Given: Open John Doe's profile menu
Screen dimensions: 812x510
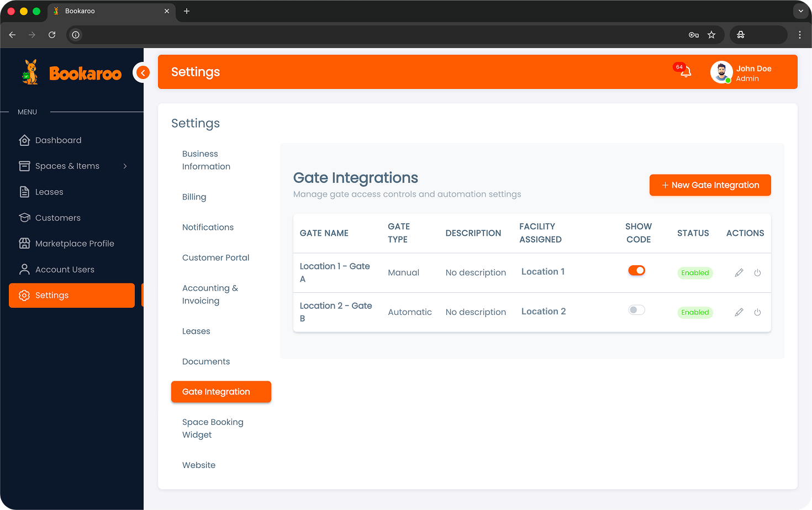Looking at the screenshot, I should [742, 73].
